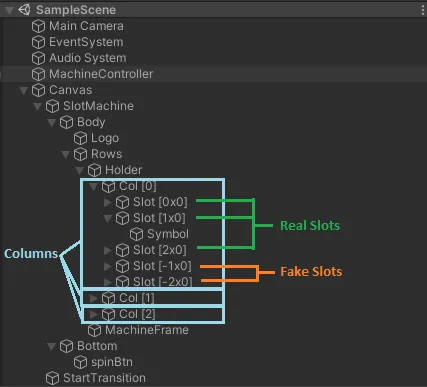This screenshot has width=427, height=387.
Task: Click the cube icon of Slot [1x0]
Action: pyautogui.click(x=122, y=218)
